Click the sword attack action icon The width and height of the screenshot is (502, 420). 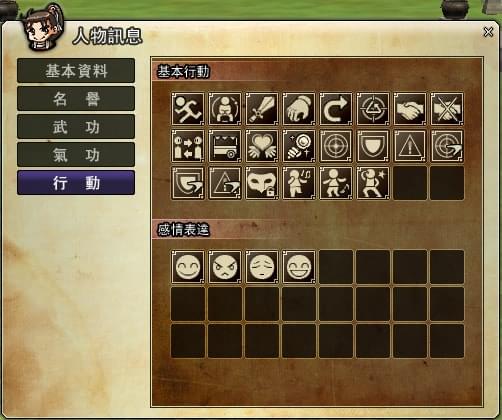262,109
